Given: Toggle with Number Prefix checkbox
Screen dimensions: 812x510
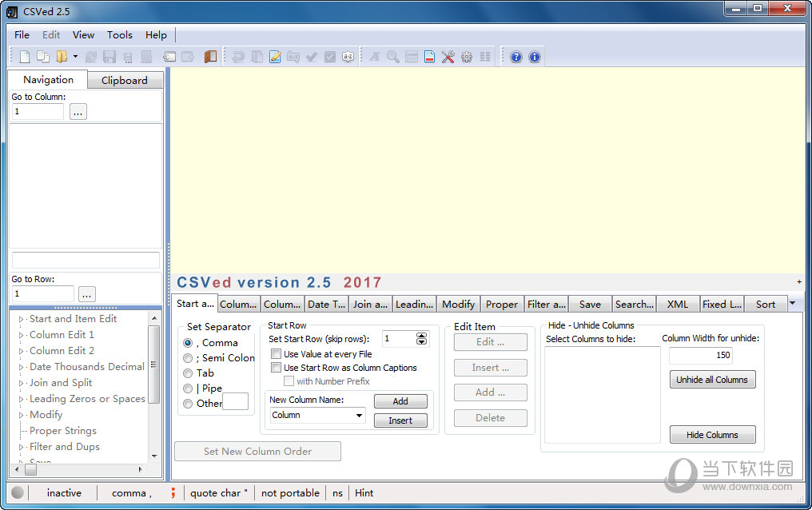Looking at the screenshot, I should [289, 381].
